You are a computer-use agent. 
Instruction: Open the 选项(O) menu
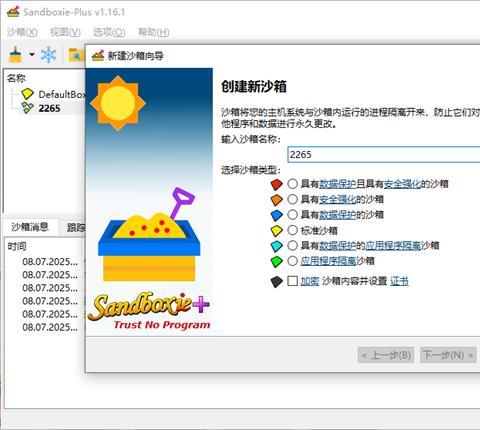tap(109, 32)
